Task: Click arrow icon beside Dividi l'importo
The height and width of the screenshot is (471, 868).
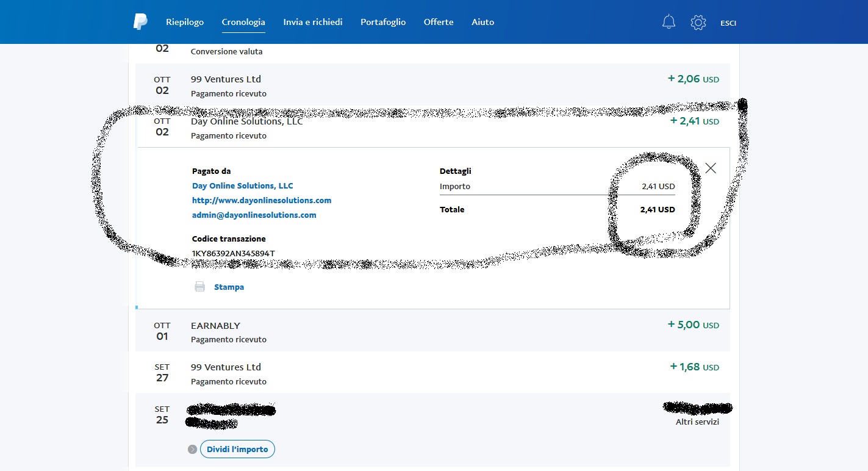Action: 193,449
